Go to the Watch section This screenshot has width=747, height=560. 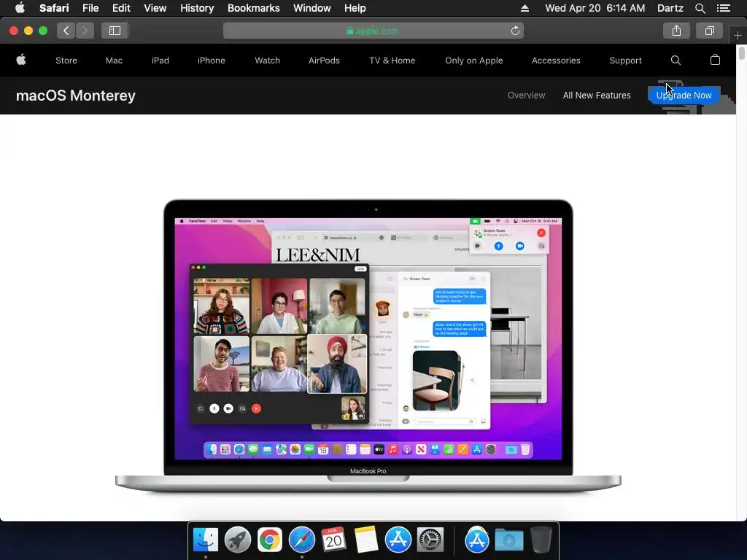267,61
